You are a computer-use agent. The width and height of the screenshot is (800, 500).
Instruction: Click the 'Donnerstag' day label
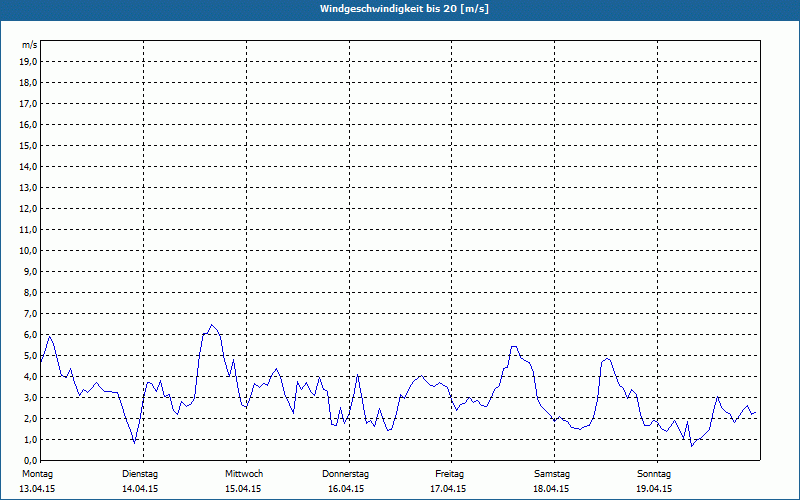click(345, 474)
